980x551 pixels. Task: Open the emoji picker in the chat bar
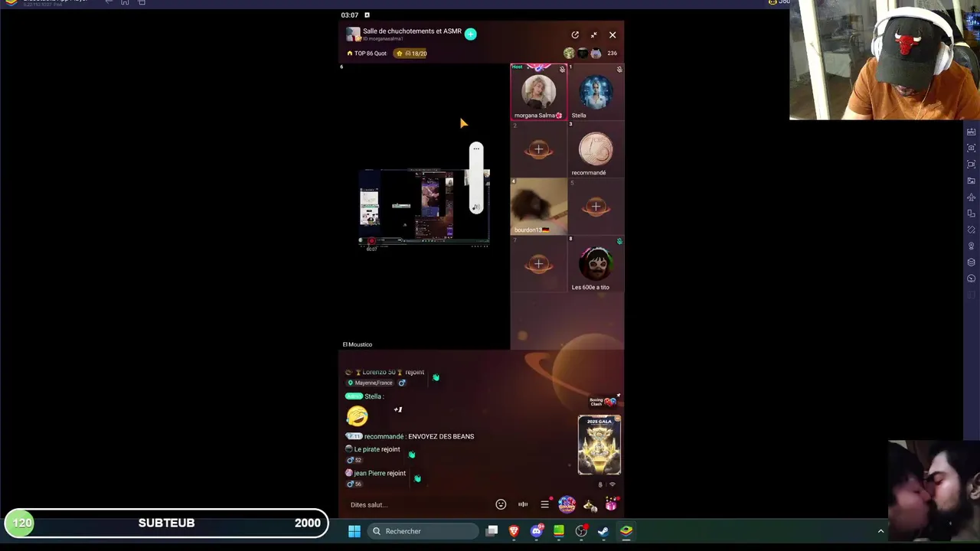pos(501,504)
